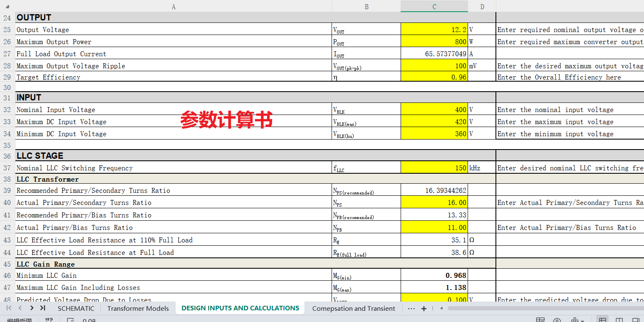Open the SCHEMATIC sheet tab
The height and width of the screenshot is (322, 644).
pyautogui.click(x=76, y=309)
